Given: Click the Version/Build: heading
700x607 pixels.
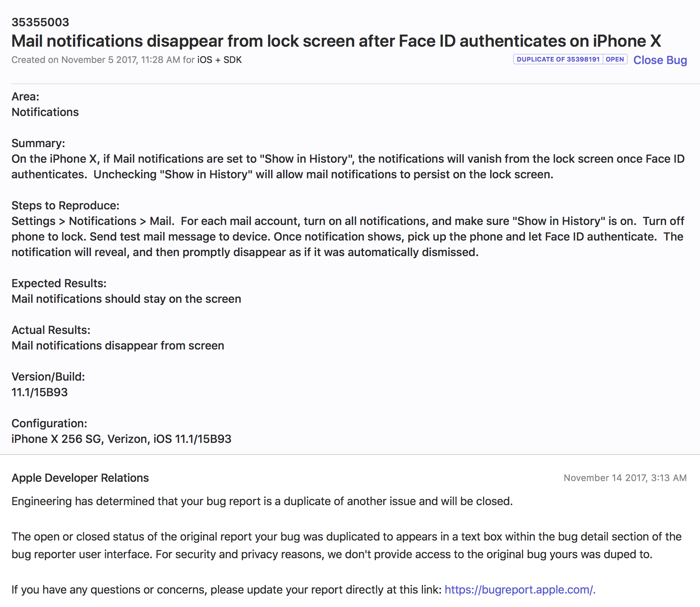Looking at the screenshot, I should click(x=48, y=377).
